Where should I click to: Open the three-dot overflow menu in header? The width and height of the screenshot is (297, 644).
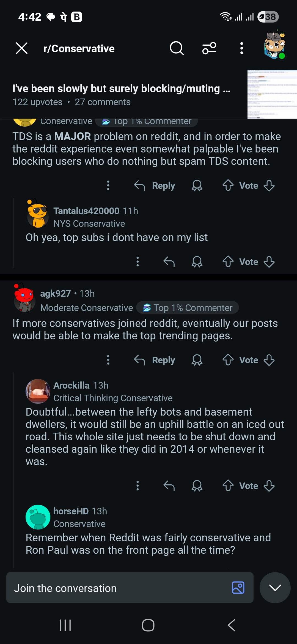(x=241, y=48)
